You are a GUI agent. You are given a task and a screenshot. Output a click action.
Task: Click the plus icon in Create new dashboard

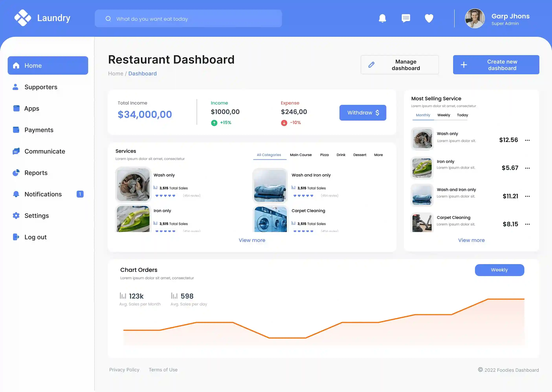tap(464, 65)
